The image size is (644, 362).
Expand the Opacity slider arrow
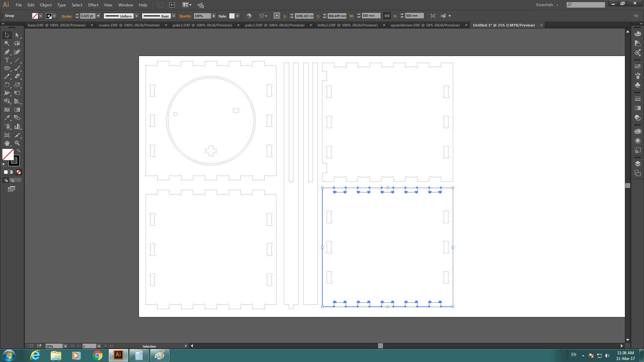[214, 16]
